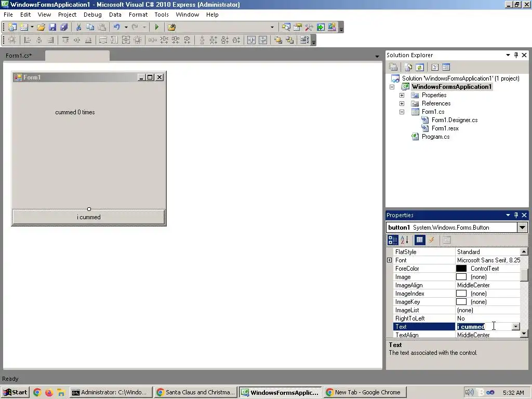Image resolution: width=532 pixels, height=399 pixels.
Task: Click the ImageKey property's empty swatch
Action: pos(461,302)
